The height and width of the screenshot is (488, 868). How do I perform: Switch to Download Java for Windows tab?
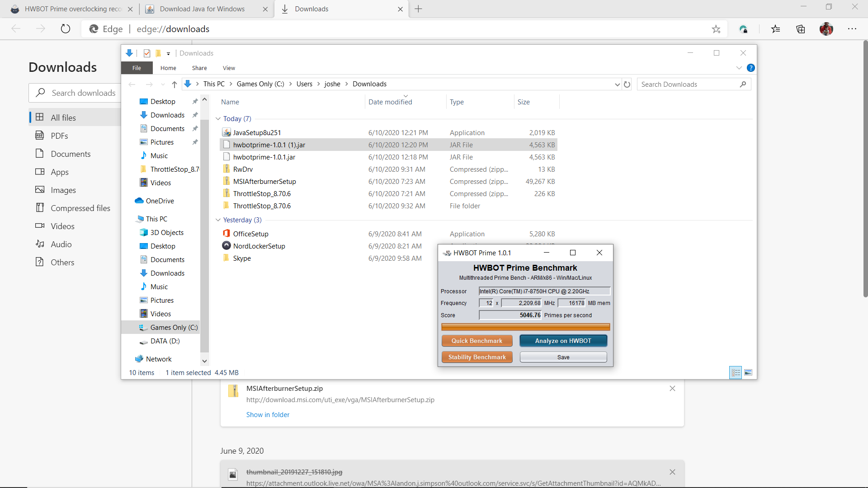pyautogui.click(x=207, y=9)
